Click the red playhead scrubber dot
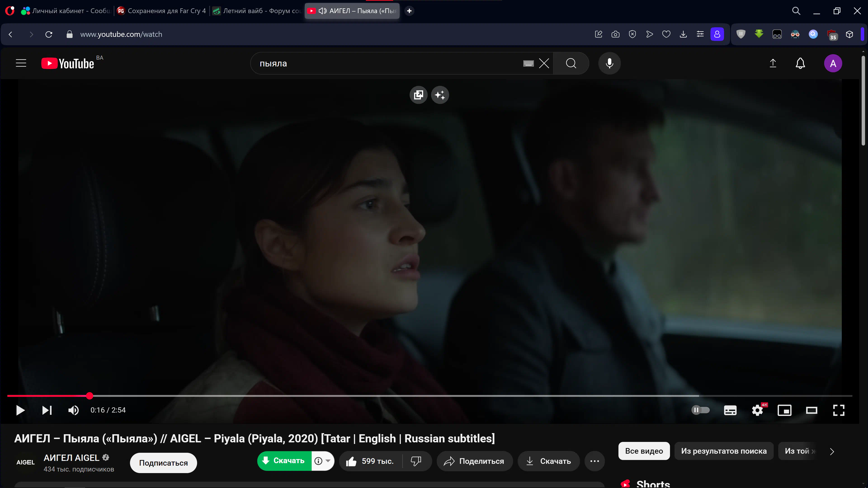This screenshot has height=488, width=868. pyautogui.click(x=89, y=396)
